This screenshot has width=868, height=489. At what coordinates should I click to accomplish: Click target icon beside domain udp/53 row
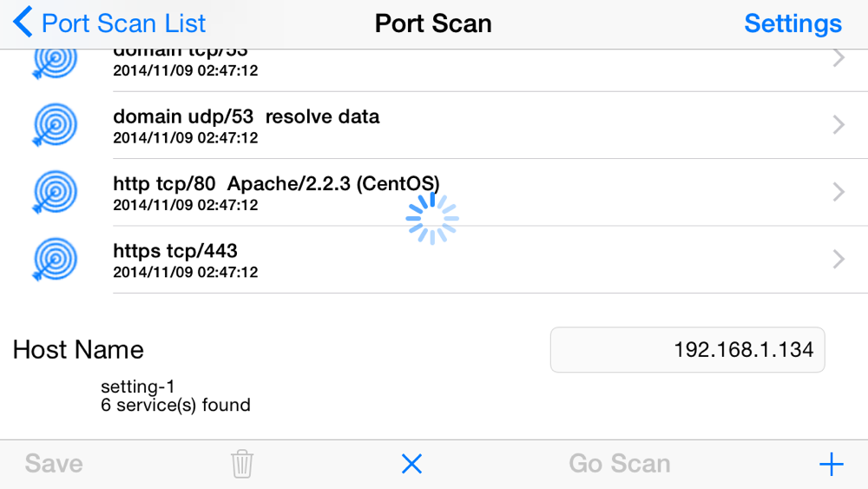(x=55, y=125)
